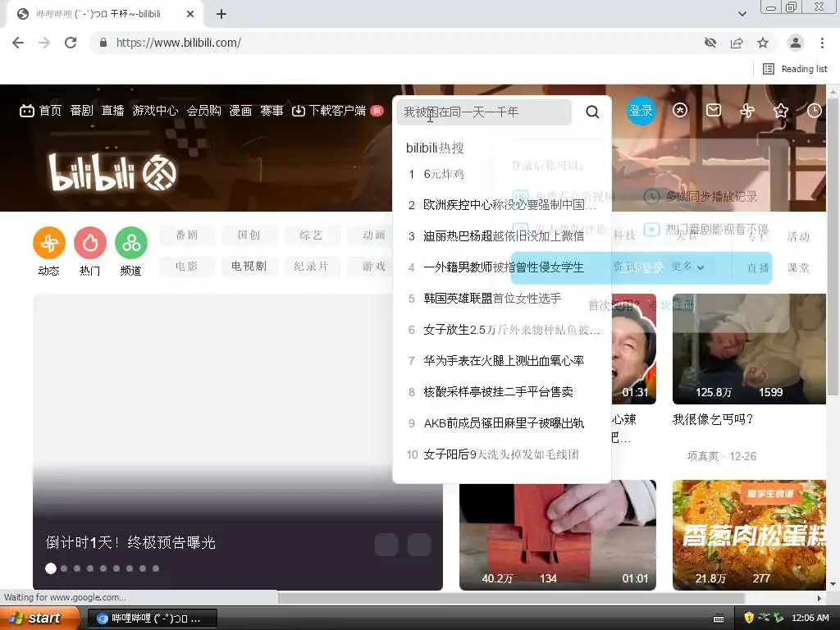Open 番剧 in top navigation

pyautogui.click(x=81, y=111)
